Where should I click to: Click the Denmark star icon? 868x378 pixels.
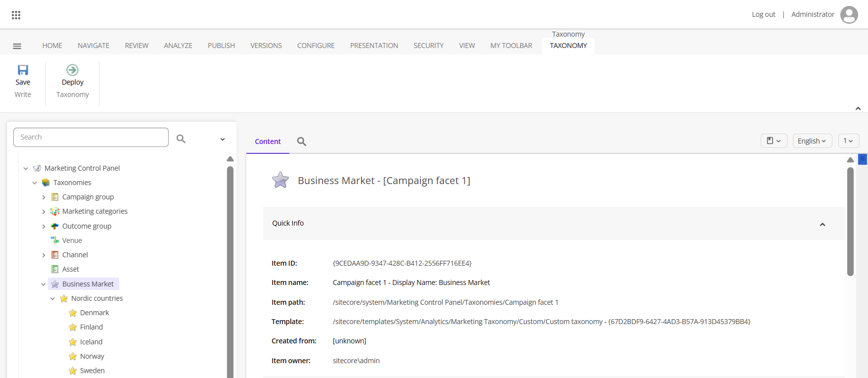pyautogui.click(x=73, y=313)
